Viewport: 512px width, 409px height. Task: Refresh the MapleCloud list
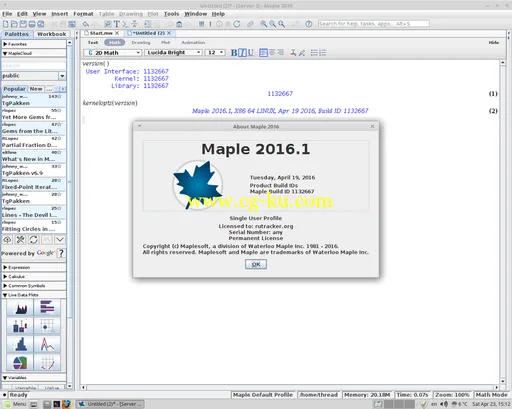click(34, 240)
